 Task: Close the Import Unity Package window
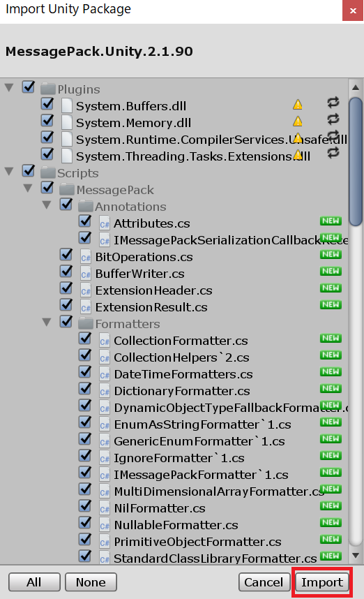click(353, 10)
